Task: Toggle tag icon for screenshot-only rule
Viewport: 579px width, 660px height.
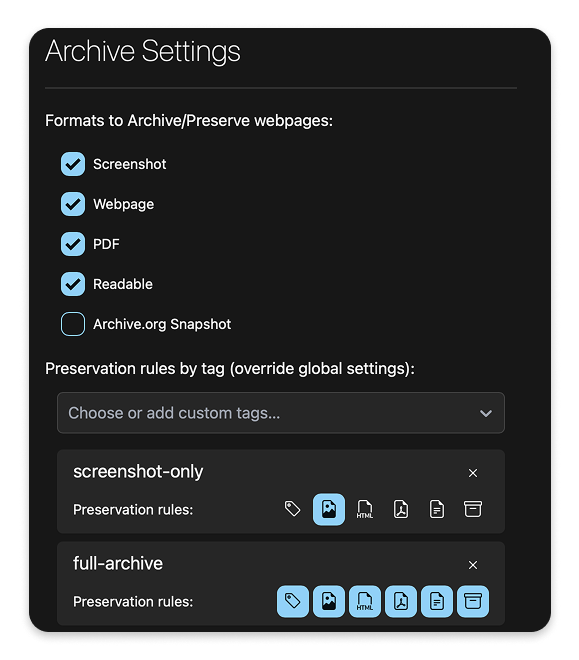Action: 293,509
